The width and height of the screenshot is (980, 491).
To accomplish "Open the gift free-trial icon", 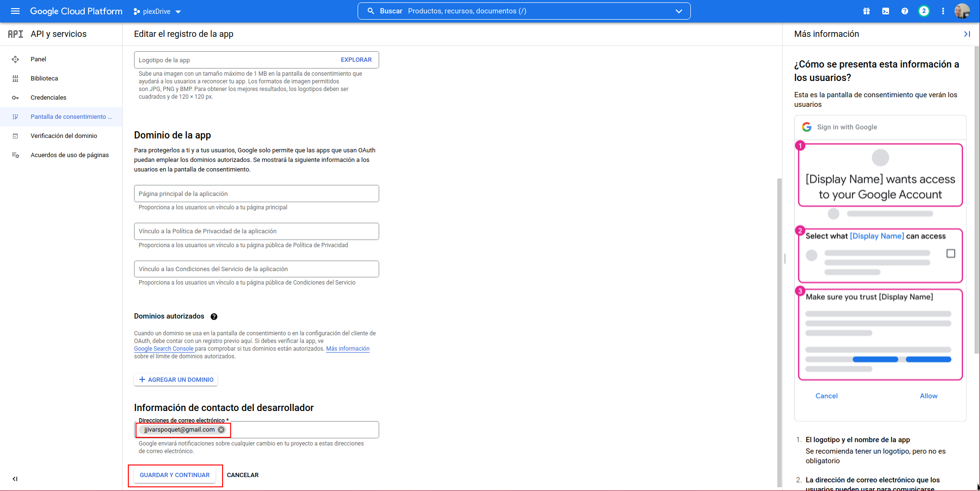I will [x=866, y=11].
